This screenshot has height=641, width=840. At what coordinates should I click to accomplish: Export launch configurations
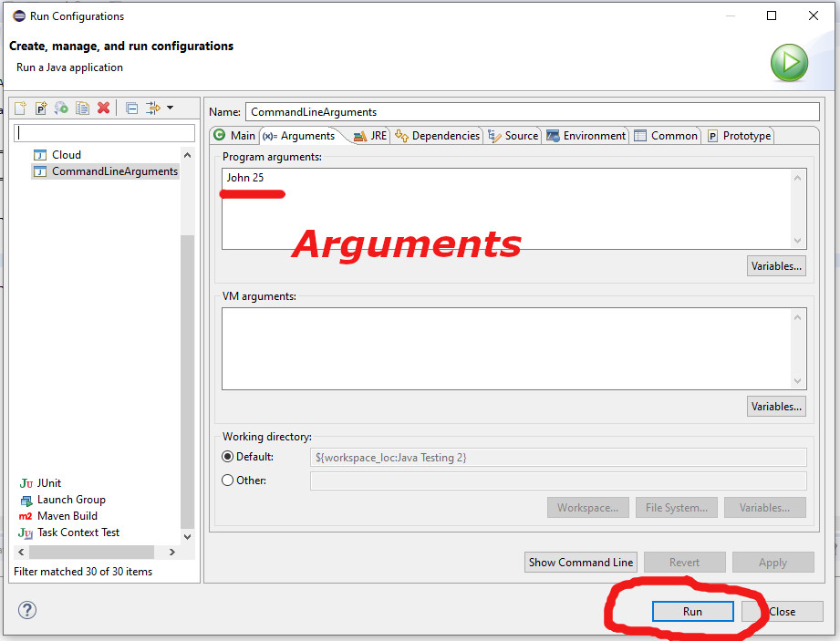coord(62,108)
